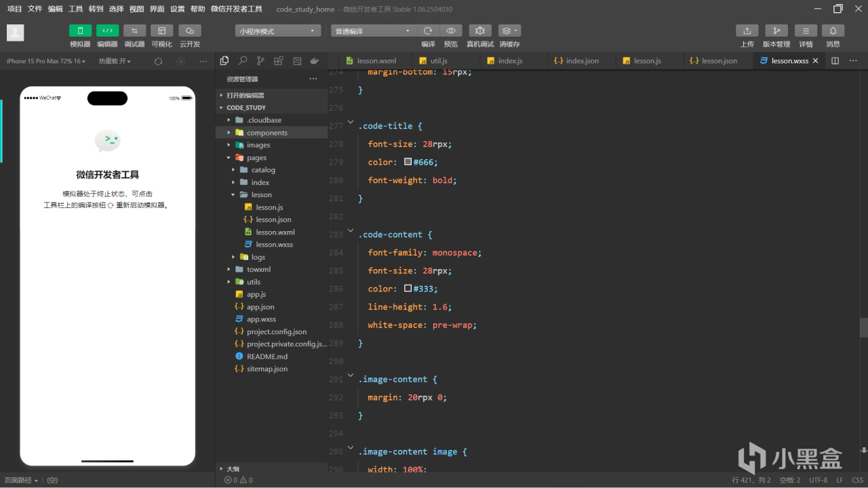Open the search icon in the sidebar

click(242, 61)
